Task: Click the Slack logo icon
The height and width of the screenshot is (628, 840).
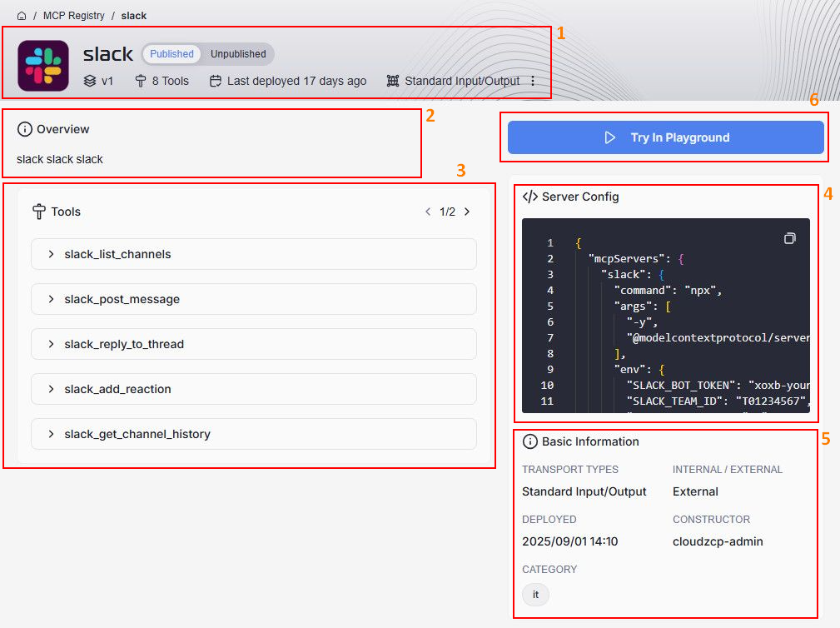Action: point(43,65)
